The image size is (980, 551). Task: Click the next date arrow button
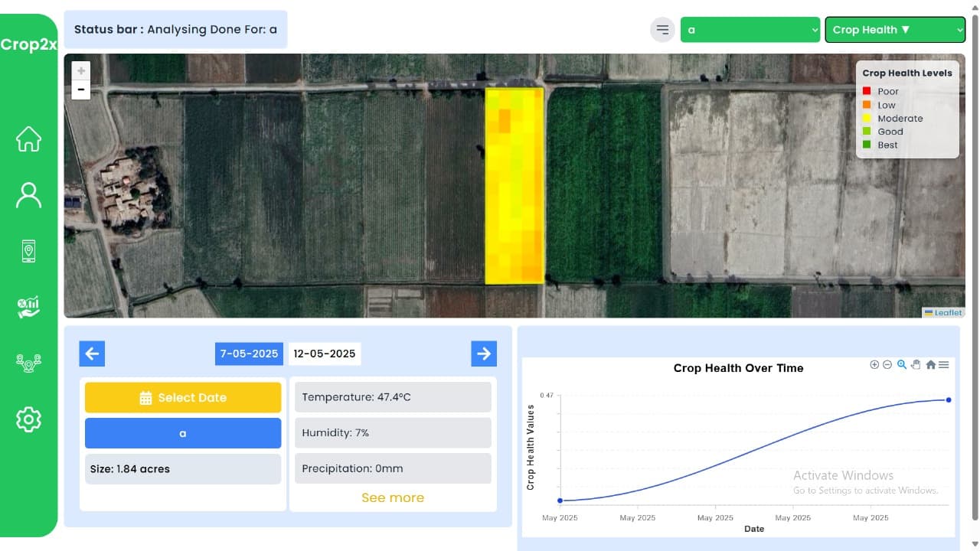(483, 353)
